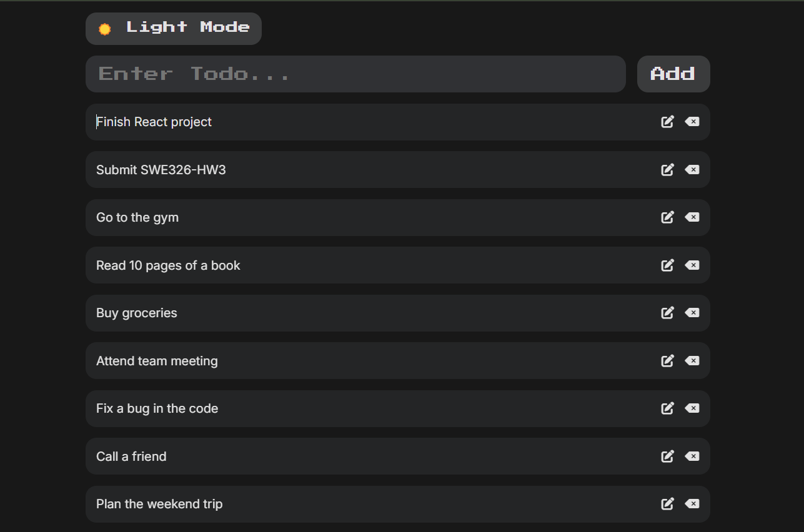Delete the 'Submit SWE326-HW3' todo

click(692, 169)
